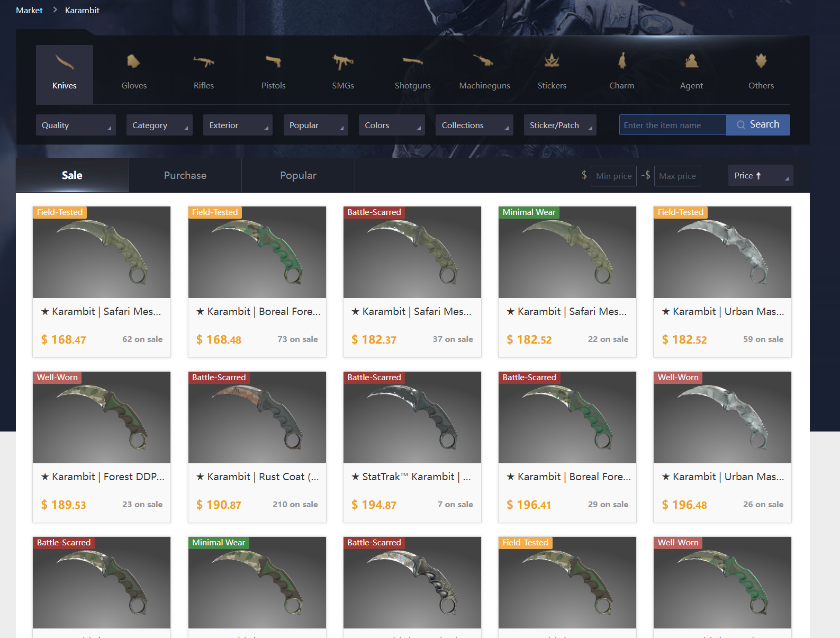Open the Stickers category icon
840x638 pixels.
(552, 61)
